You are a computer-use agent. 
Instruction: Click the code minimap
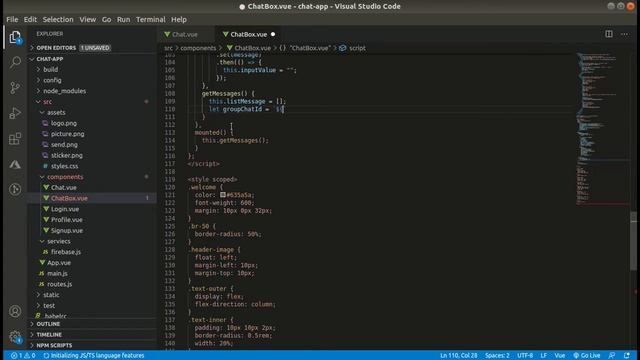click(602, 129)
